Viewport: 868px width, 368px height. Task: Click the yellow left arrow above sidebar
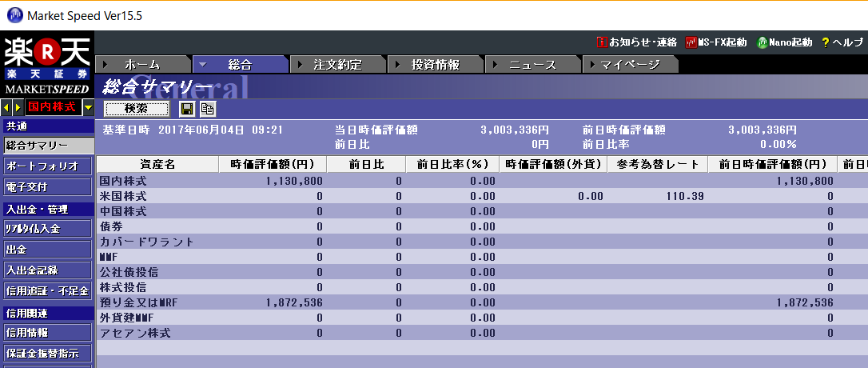point(7,107)
